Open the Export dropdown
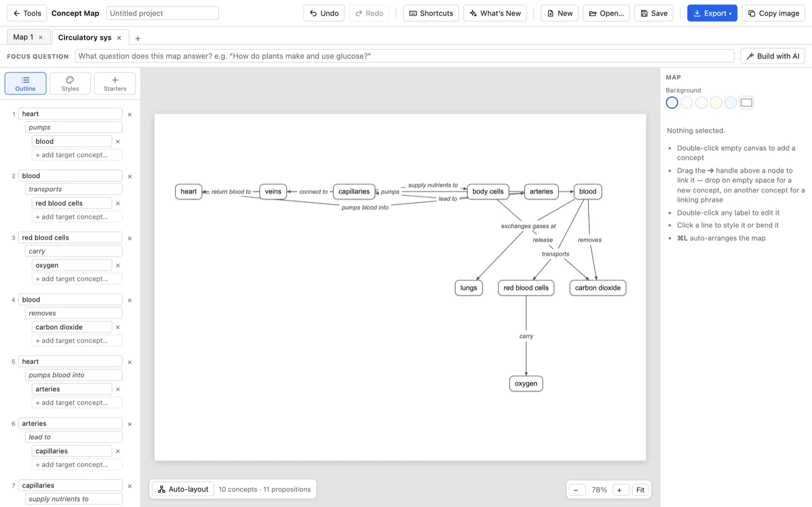Viewport: 812px width, 507px height. [x=712, y=13]
